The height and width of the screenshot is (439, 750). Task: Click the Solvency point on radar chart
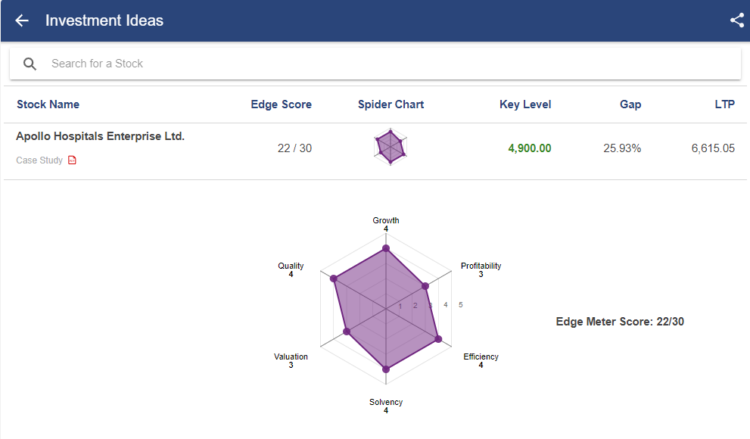pos(386,370)
